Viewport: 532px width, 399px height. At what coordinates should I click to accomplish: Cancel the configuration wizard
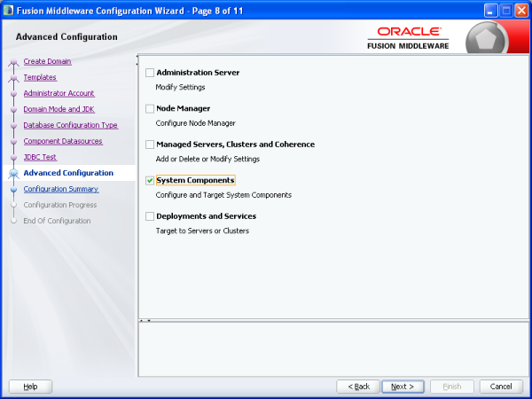coord(501,387)
